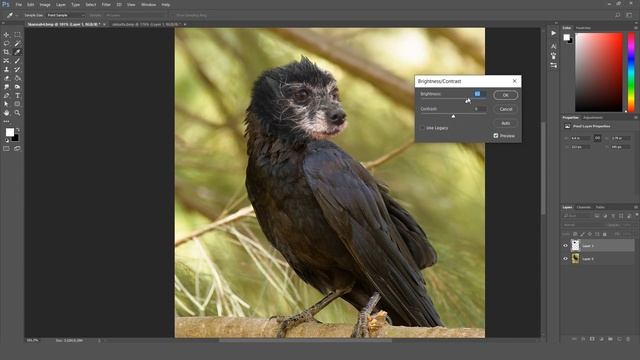Open the Properties panel options menu

click(636, 118)
